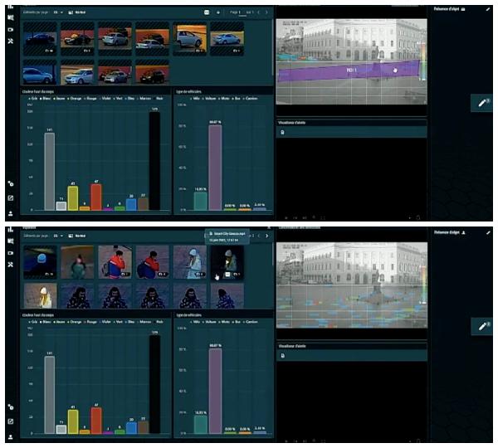
Task: Click the pencil icon in the Présence d'objet header above ROI 1
Action: pyautogui.click(x=488, y=8)
